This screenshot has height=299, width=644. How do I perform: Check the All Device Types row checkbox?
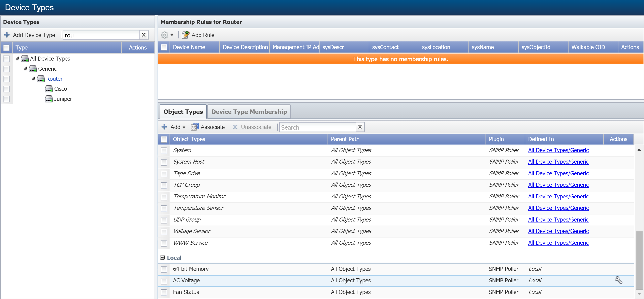[6, 59]
